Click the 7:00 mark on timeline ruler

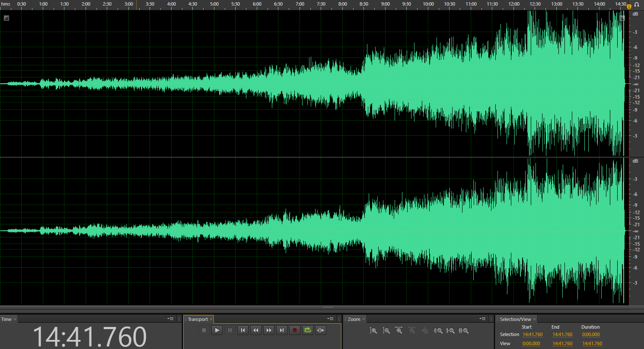click(300, 4)
